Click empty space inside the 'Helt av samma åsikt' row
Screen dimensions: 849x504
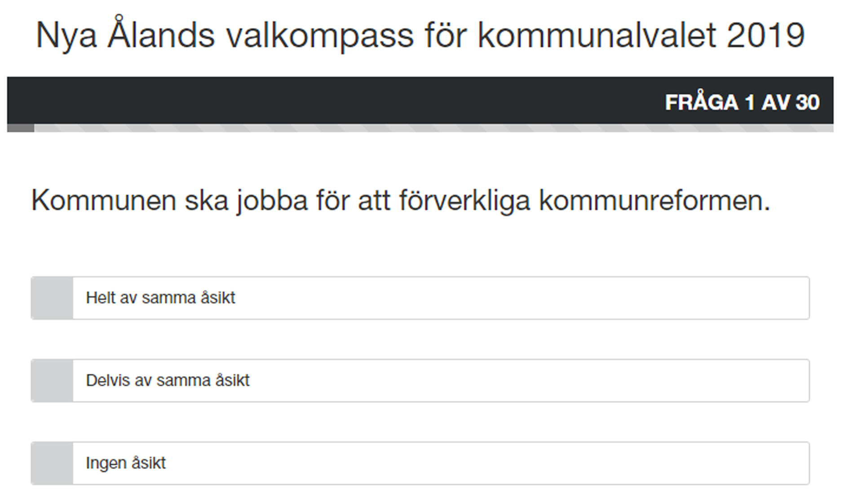coord(517,298)
